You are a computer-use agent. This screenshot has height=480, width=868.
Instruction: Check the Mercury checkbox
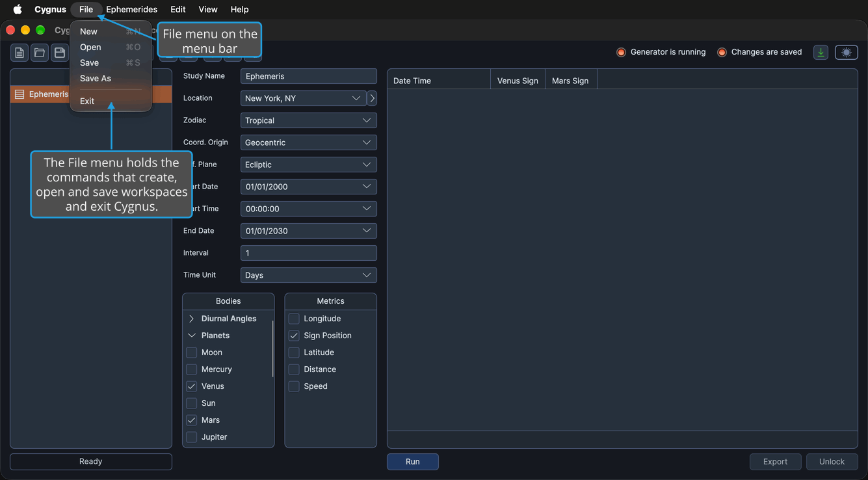pyautogui.click(x=192, y=369)
